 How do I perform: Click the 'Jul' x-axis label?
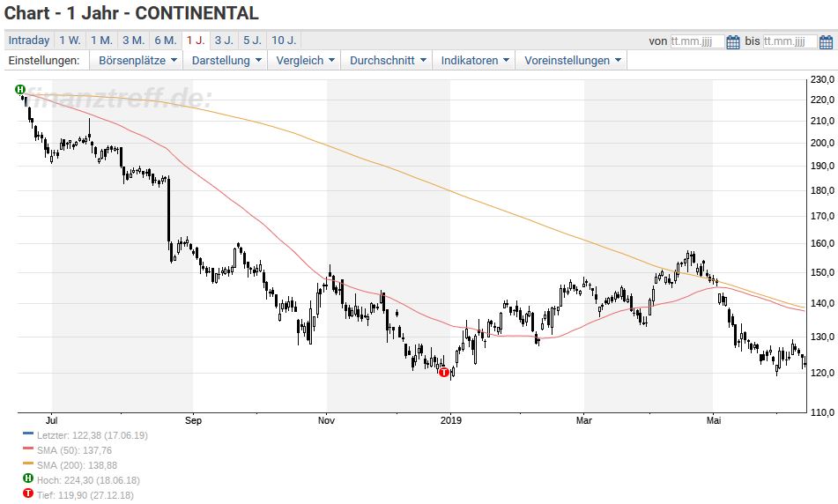tap(52, 420)
